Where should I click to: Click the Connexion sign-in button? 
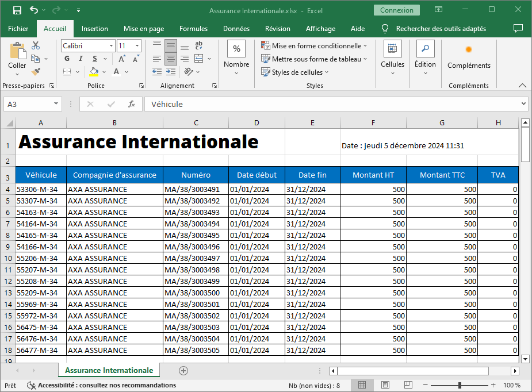(x=397, y=10)
